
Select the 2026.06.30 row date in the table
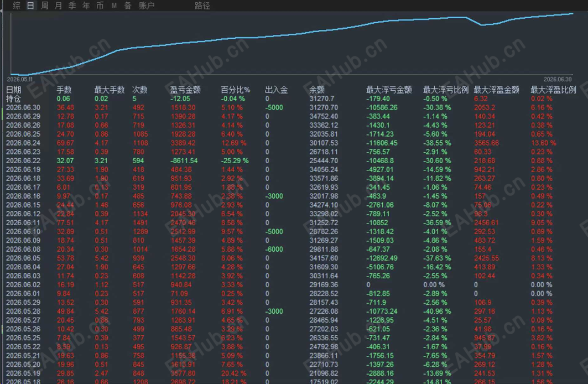[23, 108]
